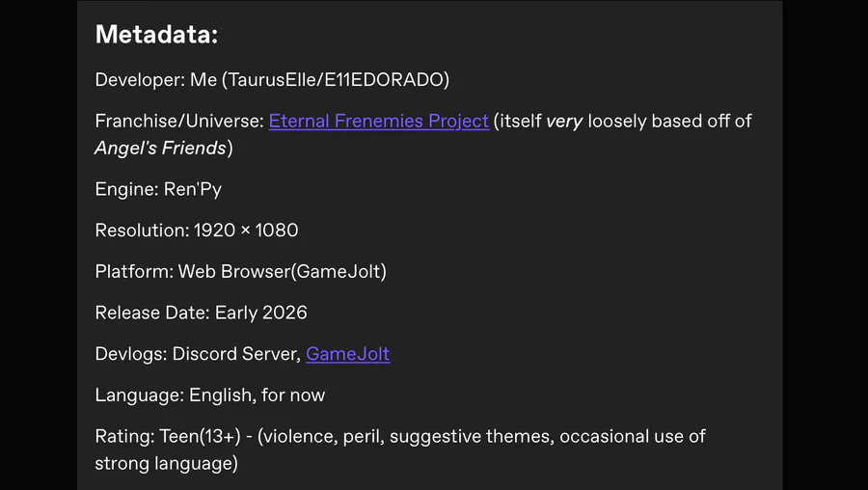
Task: Click the Franchise/Universe label
Action: pos(178,122)
